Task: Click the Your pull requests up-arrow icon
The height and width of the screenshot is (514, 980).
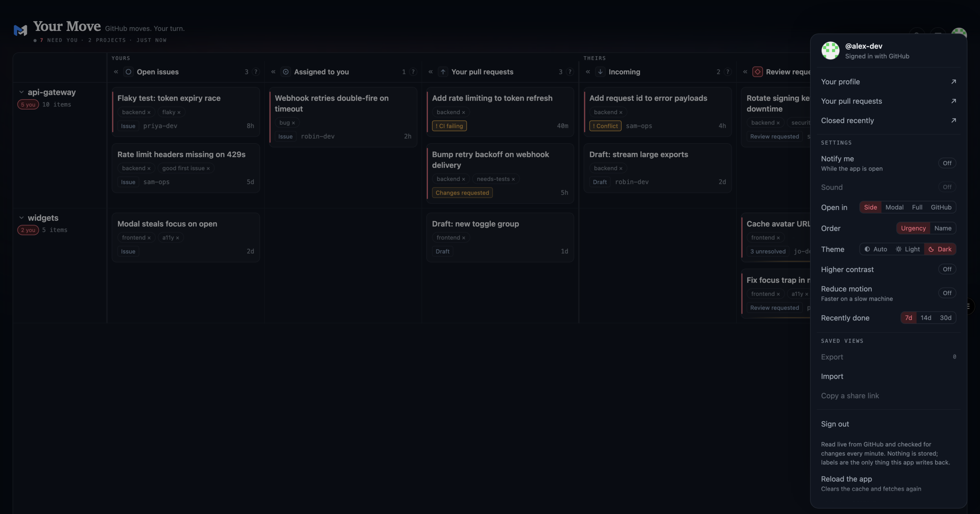Action: [443, 72]
